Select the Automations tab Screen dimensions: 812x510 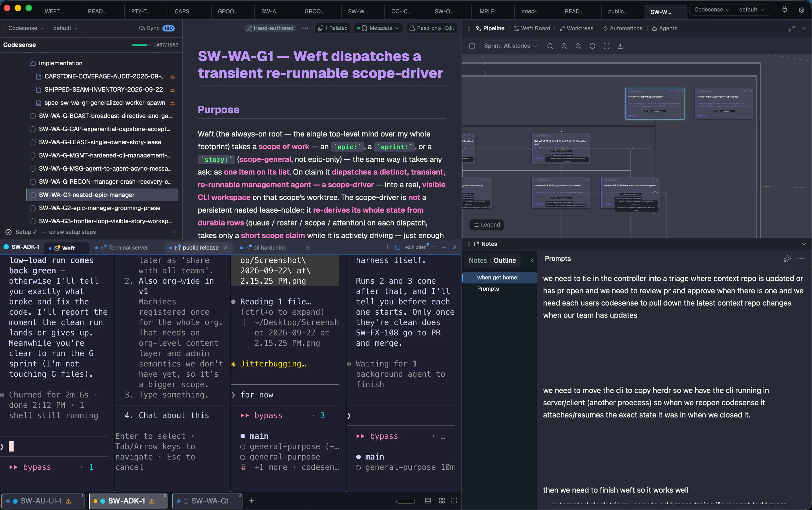pos(623,29)
